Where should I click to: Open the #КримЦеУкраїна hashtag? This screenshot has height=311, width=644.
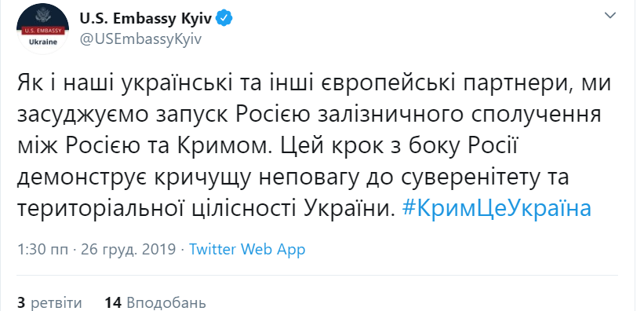(497, 209)
